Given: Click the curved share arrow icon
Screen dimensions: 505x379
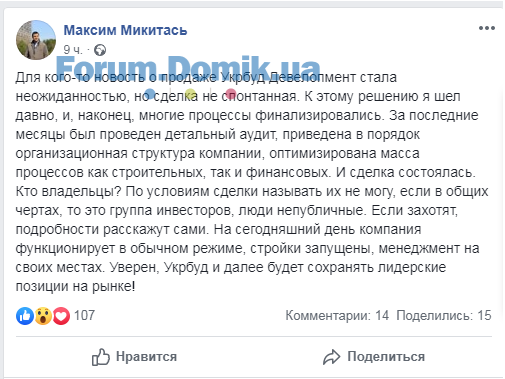Looking at the screenshot, I should click(332, 357).
